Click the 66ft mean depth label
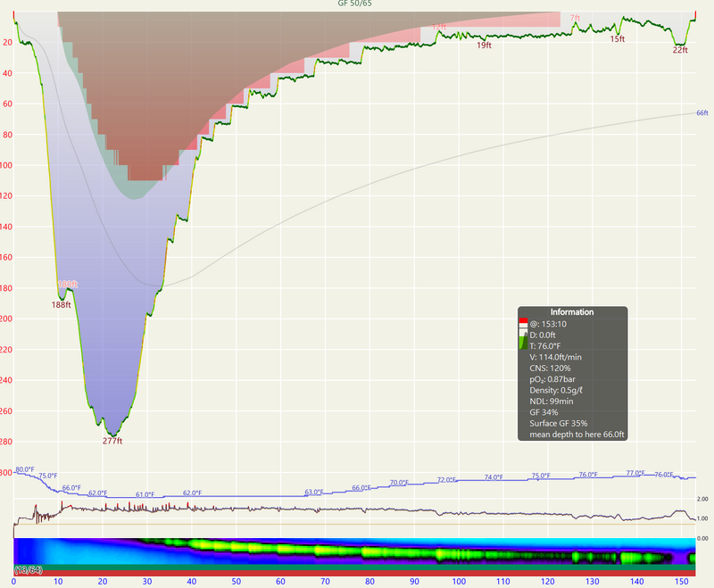The width and height of the screenshot is (714, 588). (702, 113)
